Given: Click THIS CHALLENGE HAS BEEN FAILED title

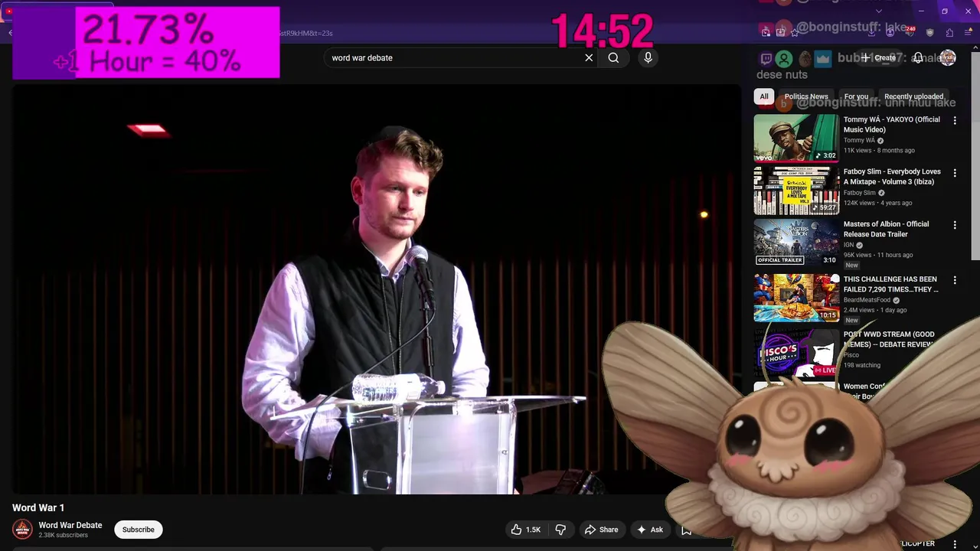Looking at the screenshot, I should click(x=890, y=284).
